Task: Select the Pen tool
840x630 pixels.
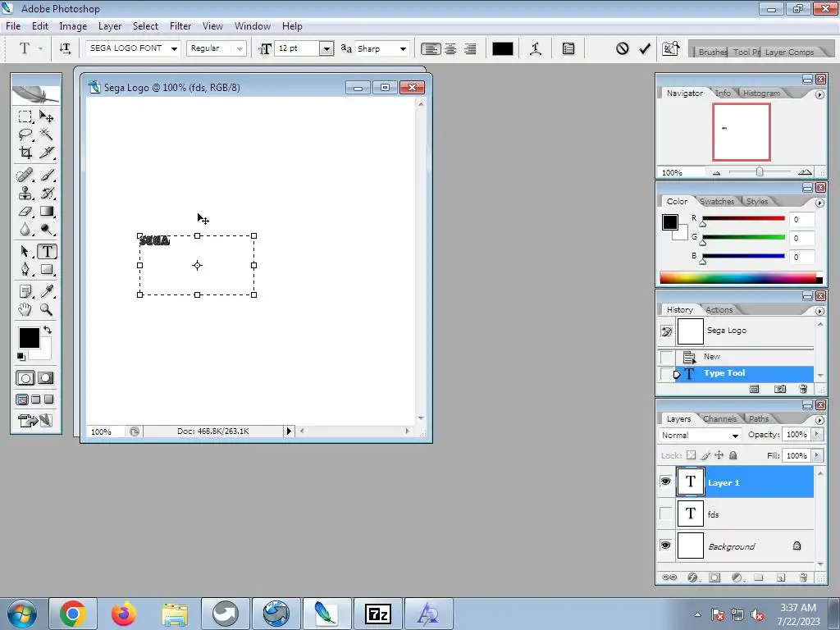Action: click(x=25, y=269)
